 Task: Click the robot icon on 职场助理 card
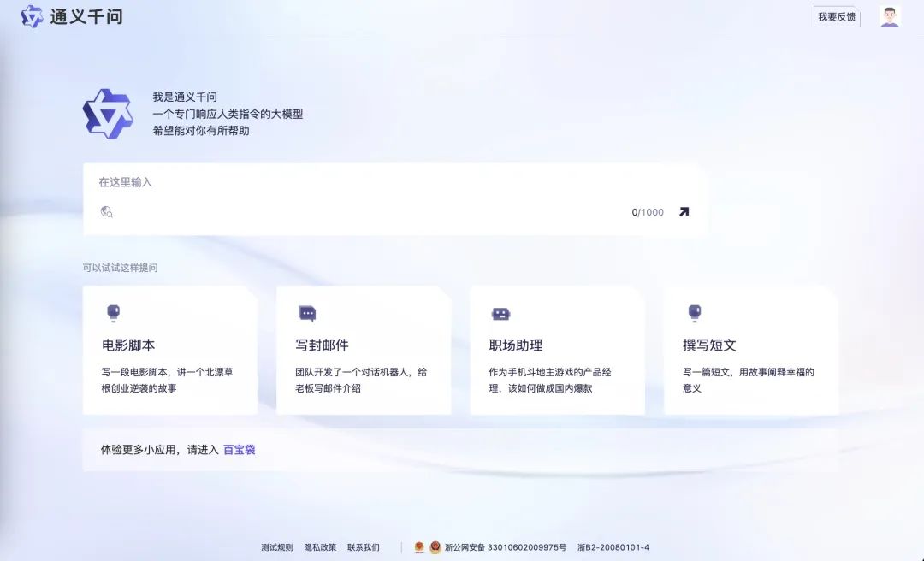[x=500, y=314]
